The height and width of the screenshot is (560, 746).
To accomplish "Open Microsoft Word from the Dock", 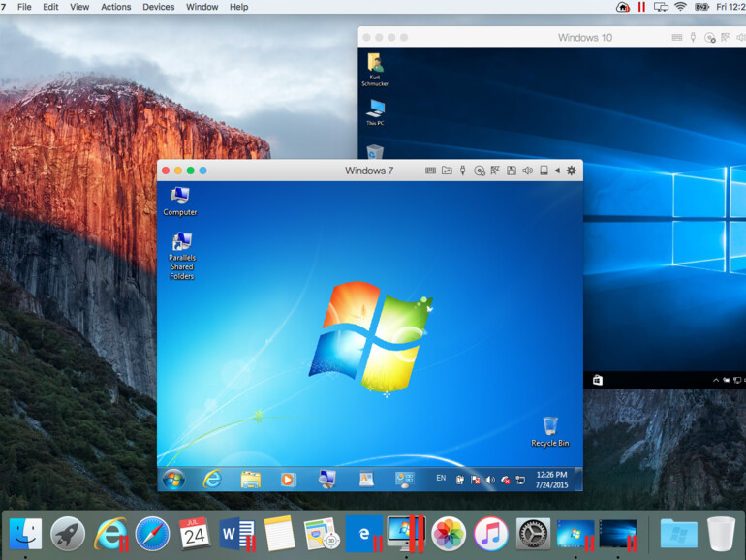I will pyautogui.click(x=237, y=534).
